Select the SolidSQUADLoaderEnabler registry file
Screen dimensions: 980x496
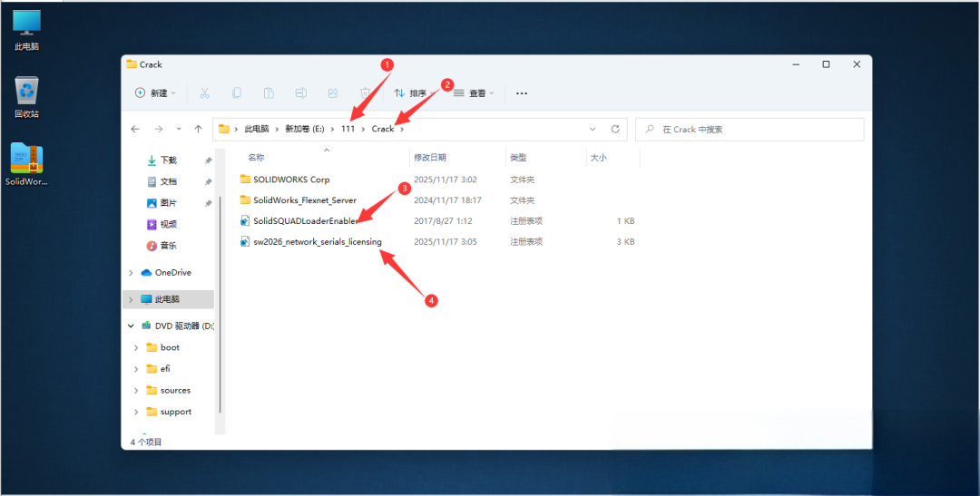tap(306, 221)
